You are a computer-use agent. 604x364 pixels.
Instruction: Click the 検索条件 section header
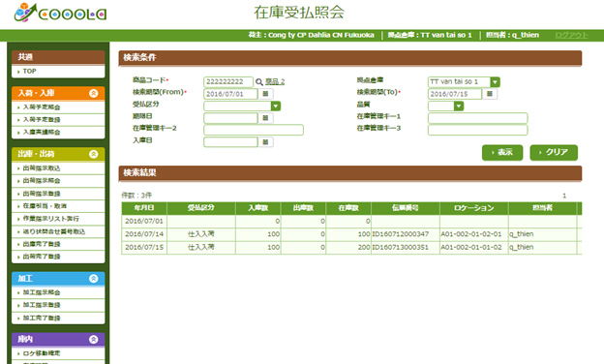pos(350,58)
